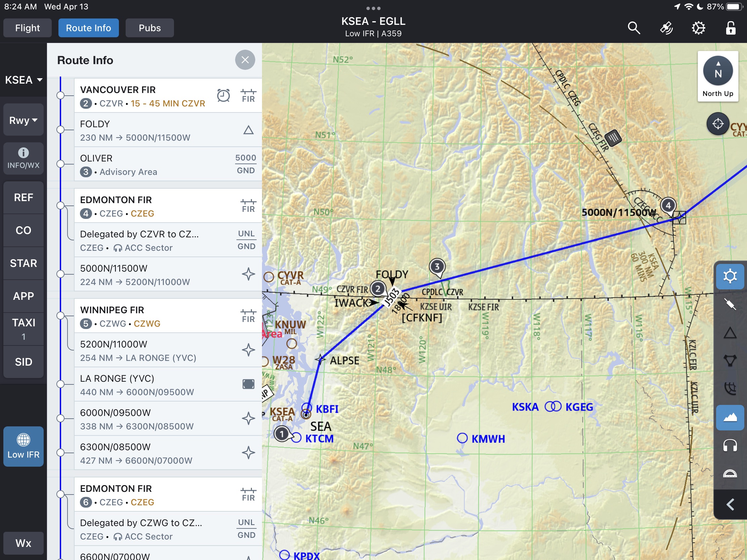Switch to the Flight tab
Viewport: 747px width, 560px height.
(28, 27)
